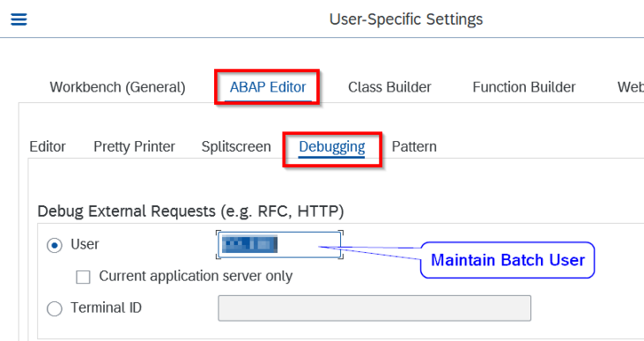Open the hamburger menu icon
Viewport: 644px width, 341px height.
coord(19,19)
